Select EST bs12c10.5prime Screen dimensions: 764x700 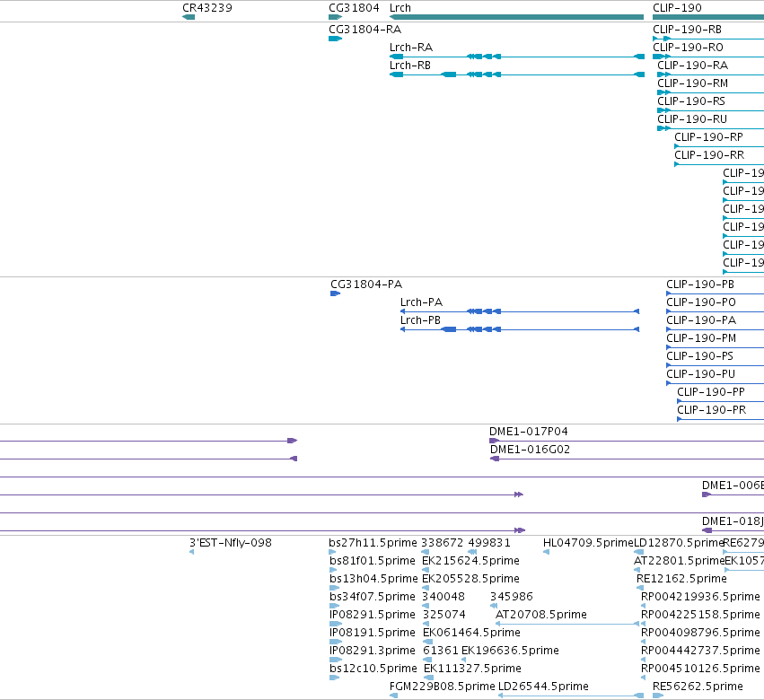(x=373, y=669)
